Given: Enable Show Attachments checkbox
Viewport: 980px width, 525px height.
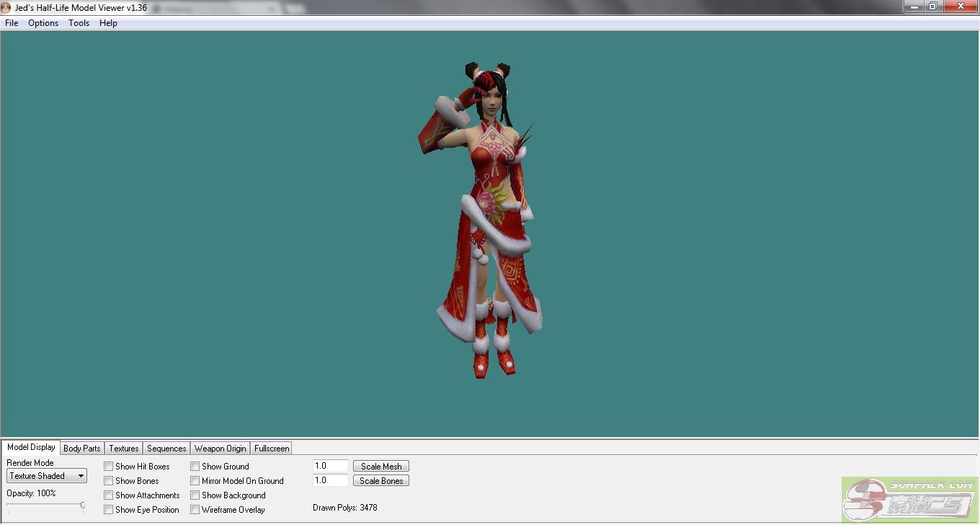Looking at the screenshot, I should tap(109, 495).
